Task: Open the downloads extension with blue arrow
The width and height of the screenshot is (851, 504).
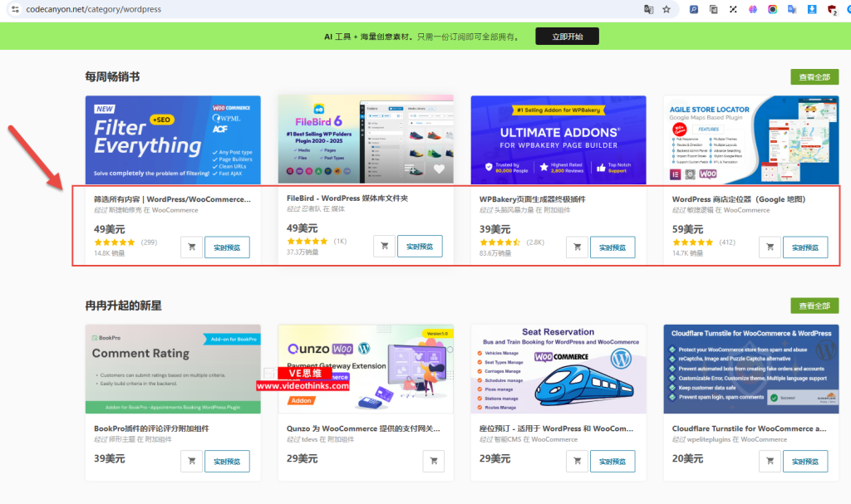Action: pos(812,8)
